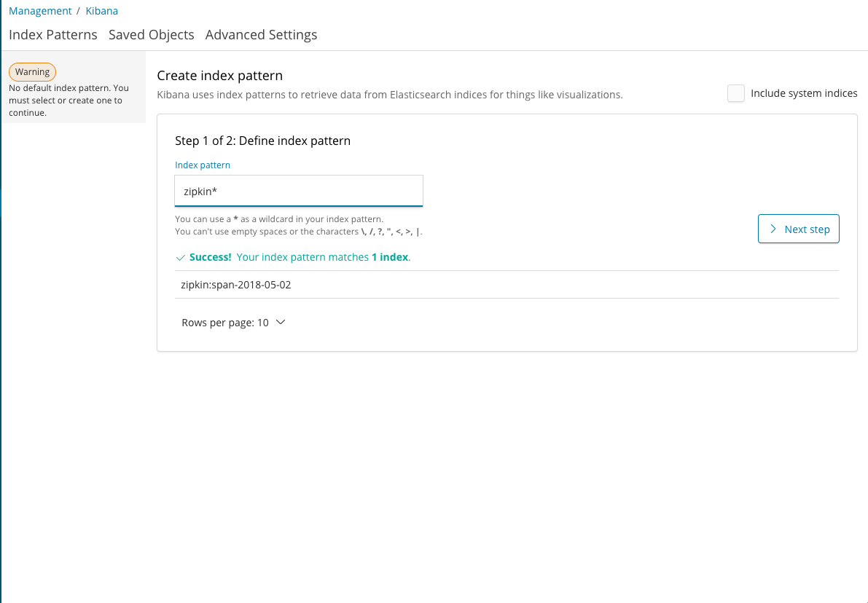Switch to the Saved Objects tab
Viewport: 868px width, 603px height.
coord(151,34)
